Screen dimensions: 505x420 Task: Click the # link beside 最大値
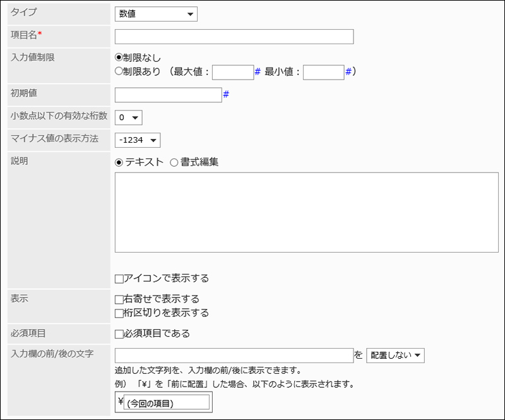point(258,72)
